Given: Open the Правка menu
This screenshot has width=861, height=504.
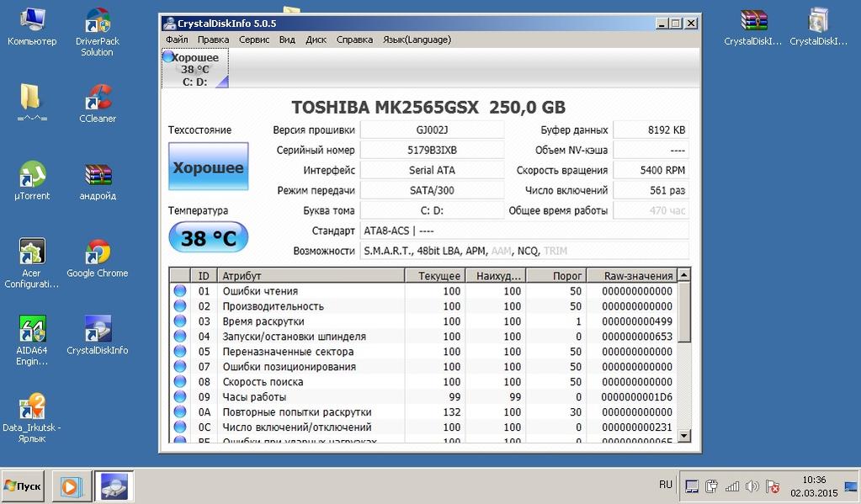Looking at the screenshot, I should (213, 40).
